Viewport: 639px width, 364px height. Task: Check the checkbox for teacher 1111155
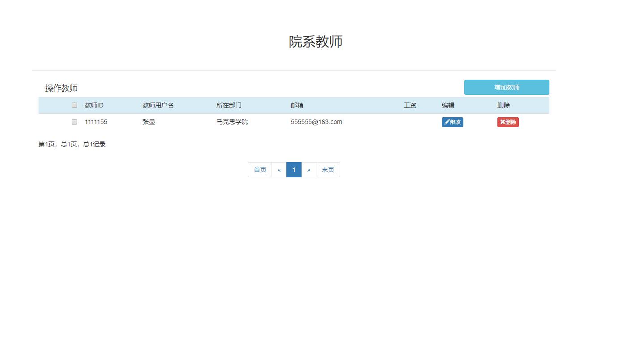74,121
